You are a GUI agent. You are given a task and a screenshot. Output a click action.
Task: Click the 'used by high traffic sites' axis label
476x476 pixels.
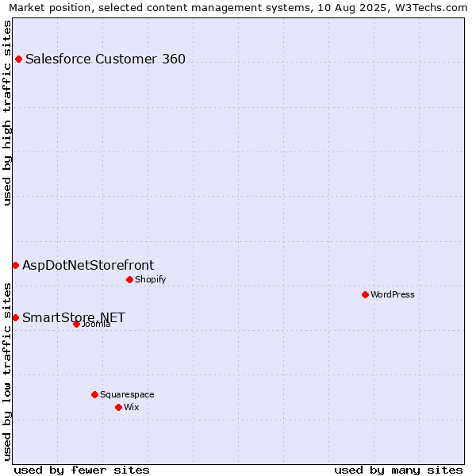click(6, 113)
